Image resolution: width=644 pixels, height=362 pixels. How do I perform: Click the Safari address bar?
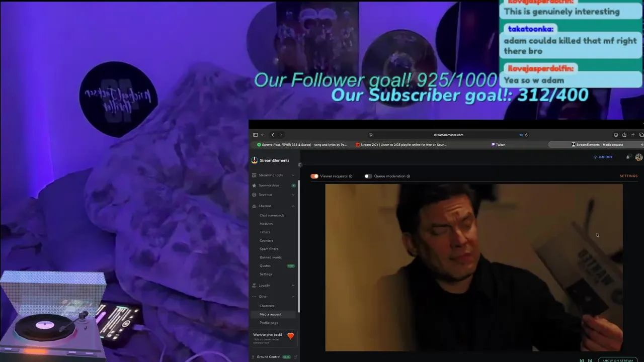coord(448,135)
